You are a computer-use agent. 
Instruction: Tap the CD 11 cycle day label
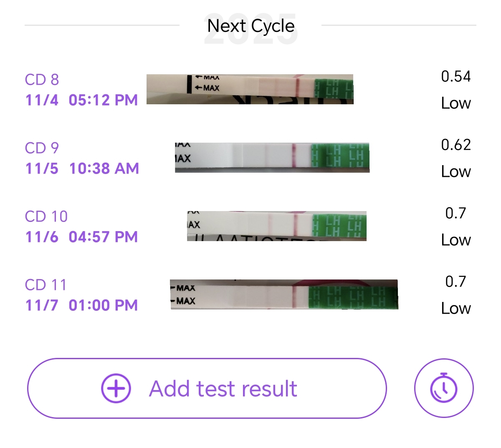coord(46,285)
